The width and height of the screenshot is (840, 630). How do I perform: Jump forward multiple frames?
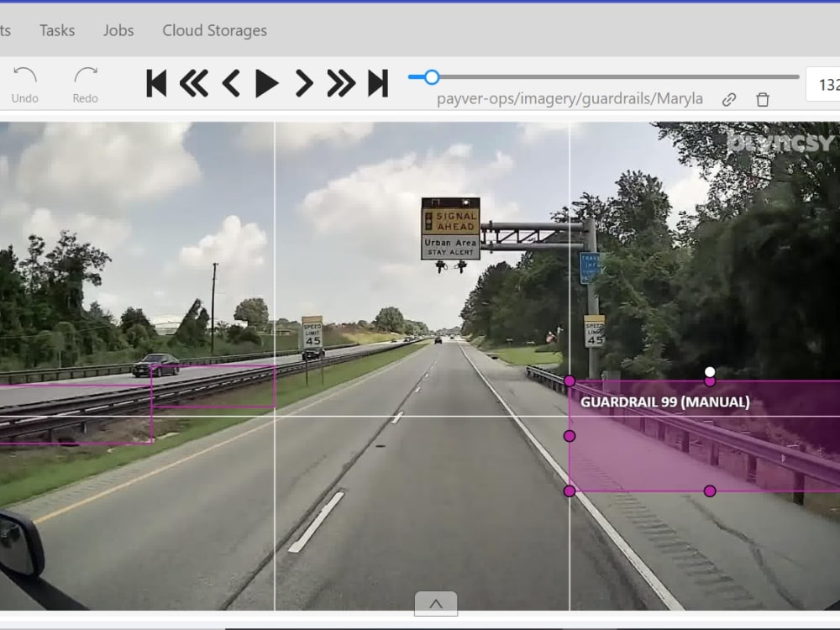point(341,83)
